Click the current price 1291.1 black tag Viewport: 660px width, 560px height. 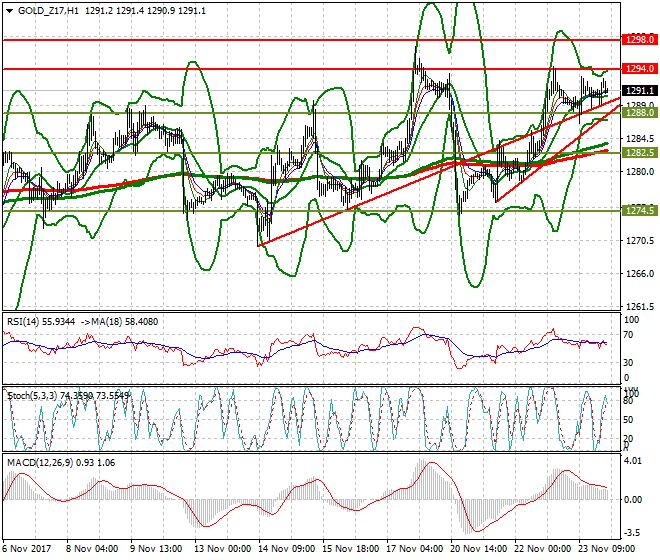[x=638, y=90]
